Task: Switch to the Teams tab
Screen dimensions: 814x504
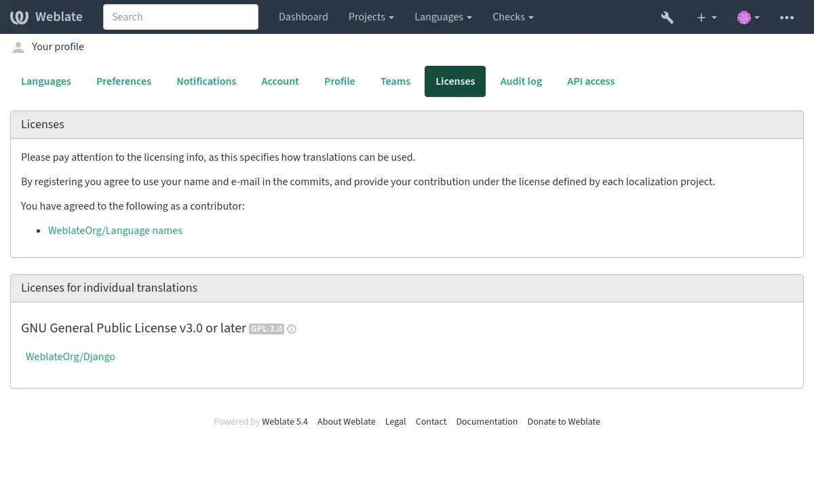Action: click(x=395, y=81)
